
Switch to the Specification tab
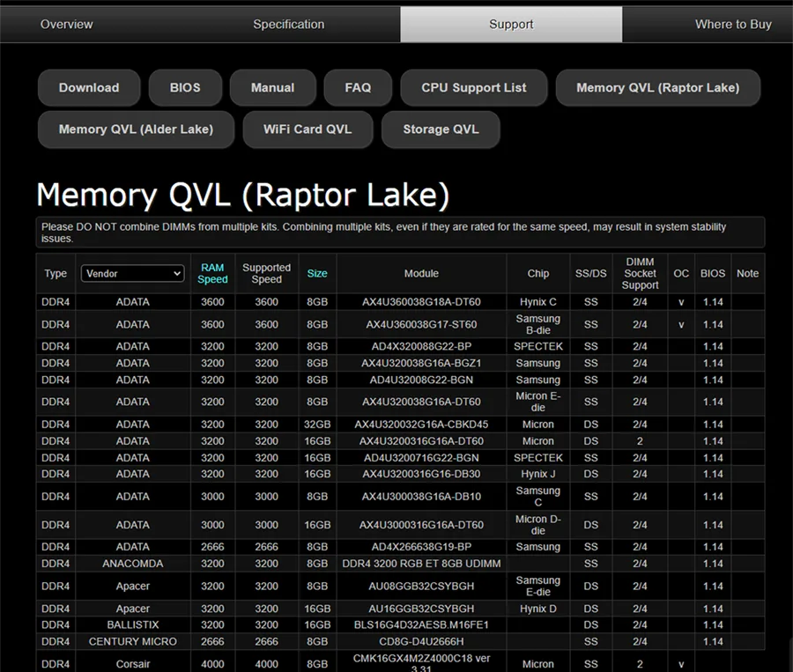coord(289,25)
